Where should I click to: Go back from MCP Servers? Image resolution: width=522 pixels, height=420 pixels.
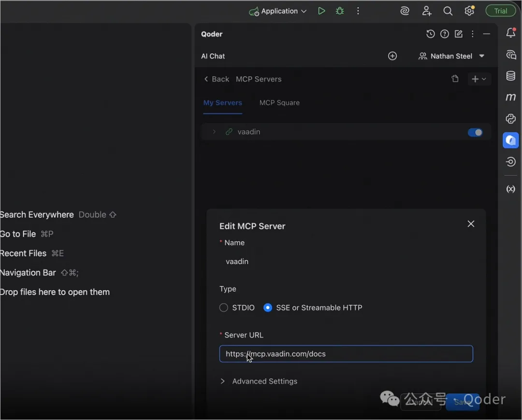[x=217, y=79]
